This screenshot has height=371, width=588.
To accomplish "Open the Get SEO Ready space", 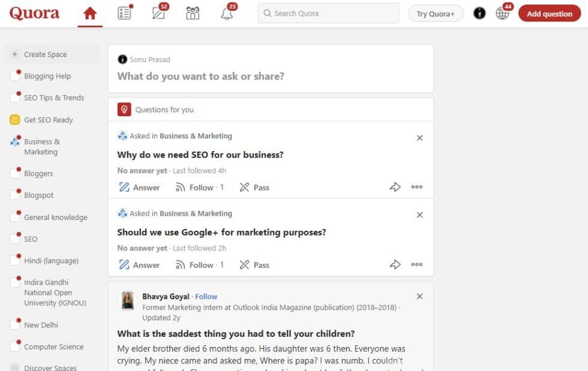I will 49,120.
